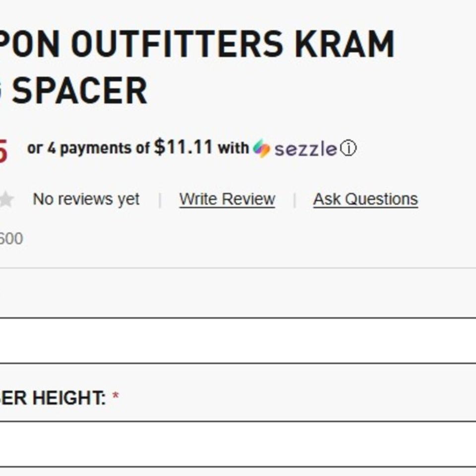
Task: Open the Write Review link
Action: [x=228, y=199]
